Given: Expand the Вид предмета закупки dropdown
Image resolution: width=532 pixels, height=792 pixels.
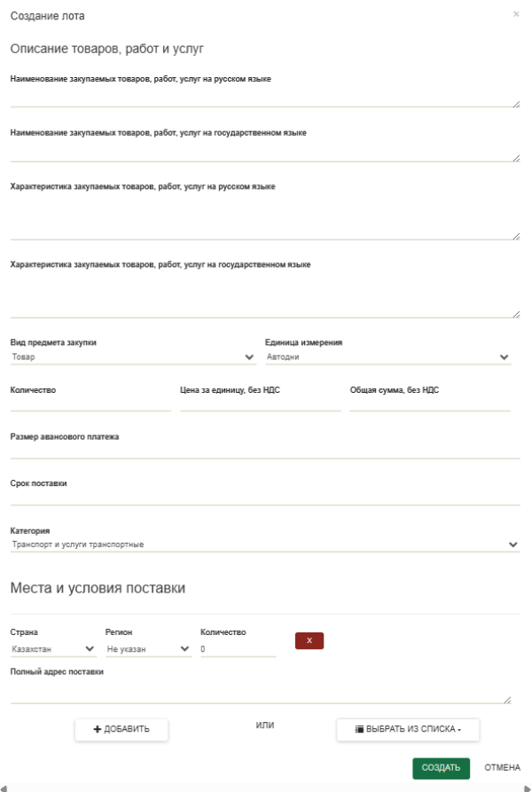Looking at the screenshot, I should point(133,357).
